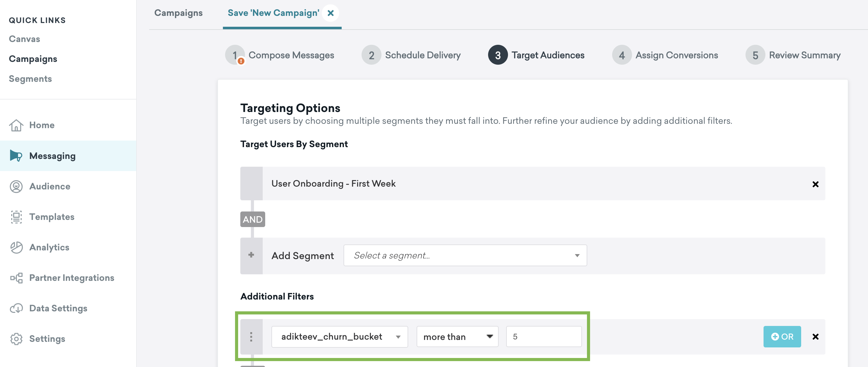Screen dimensions: 868x367
Task: Click the Audience sidebar icon
Action: [16, 186]
